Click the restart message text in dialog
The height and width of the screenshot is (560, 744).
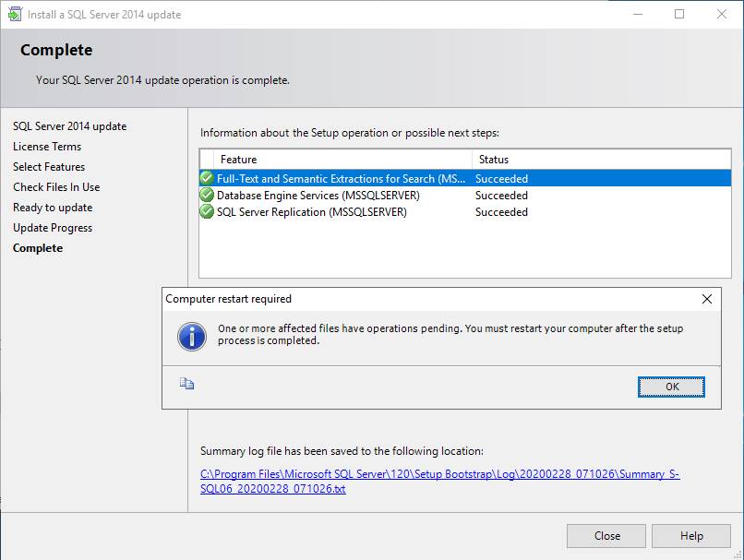click(450, 334)
